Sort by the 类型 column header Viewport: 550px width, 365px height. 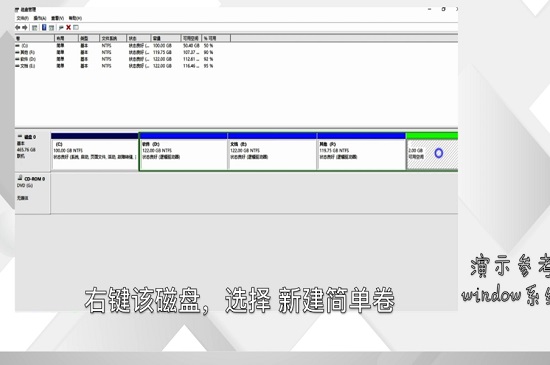[x=89, y=38]
